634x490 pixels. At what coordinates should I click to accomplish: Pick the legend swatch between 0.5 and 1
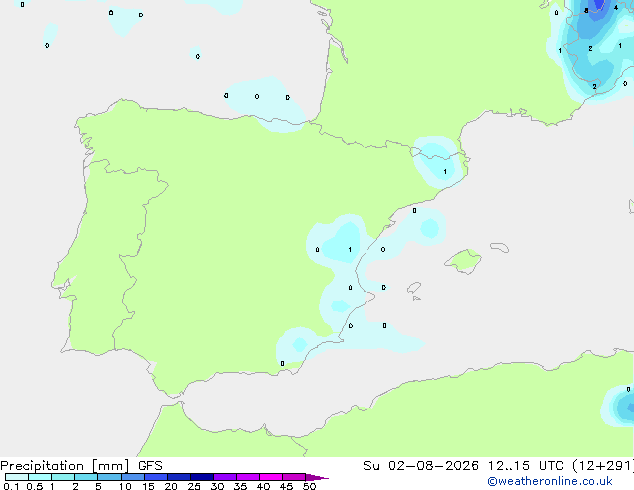point(40,477)
